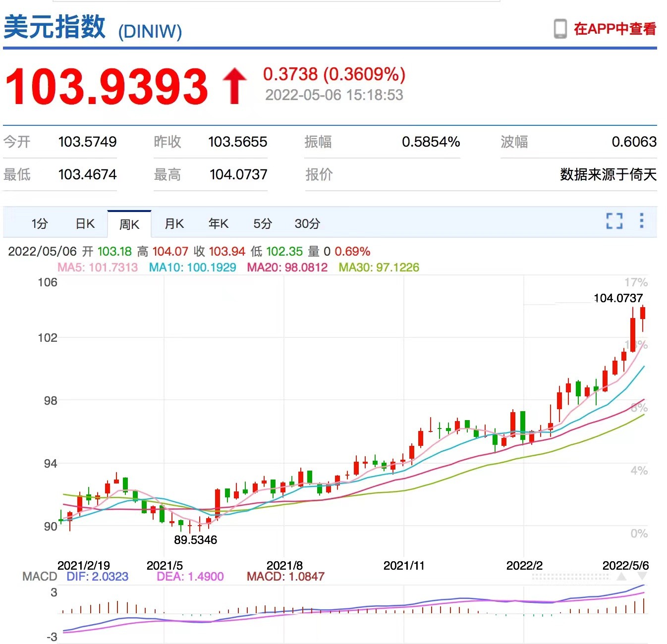Click the MACD indicator label
The image size is (667, 644).
pos(40,577)
